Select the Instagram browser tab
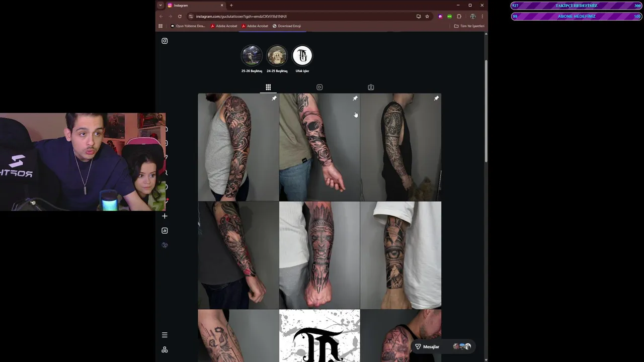 [195, 6]
